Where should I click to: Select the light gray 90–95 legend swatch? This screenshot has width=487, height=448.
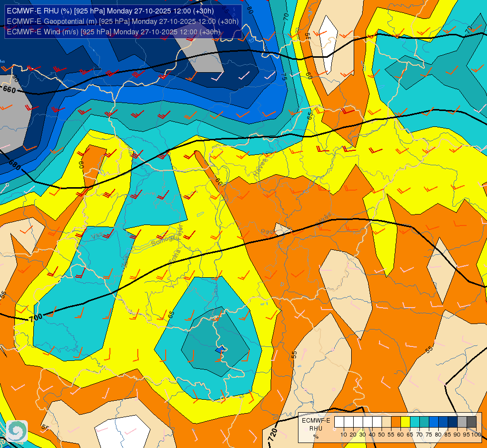462,422
